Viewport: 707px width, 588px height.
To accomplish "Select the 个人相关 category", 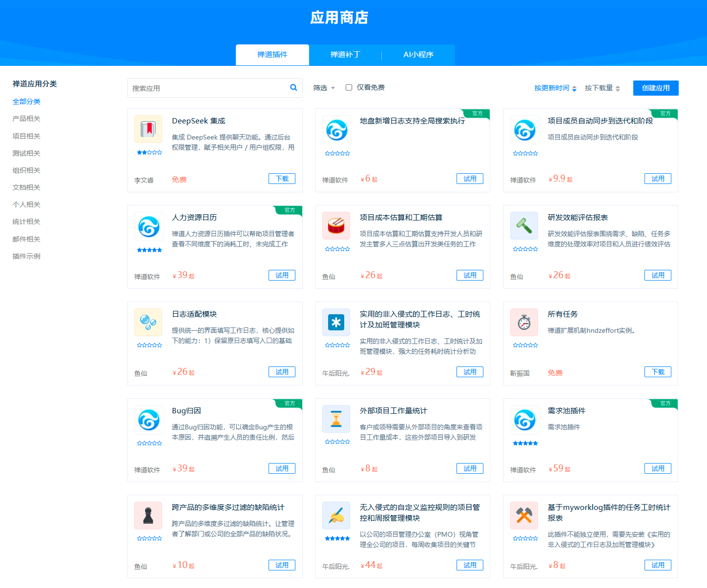I will (x=26, y=204).
